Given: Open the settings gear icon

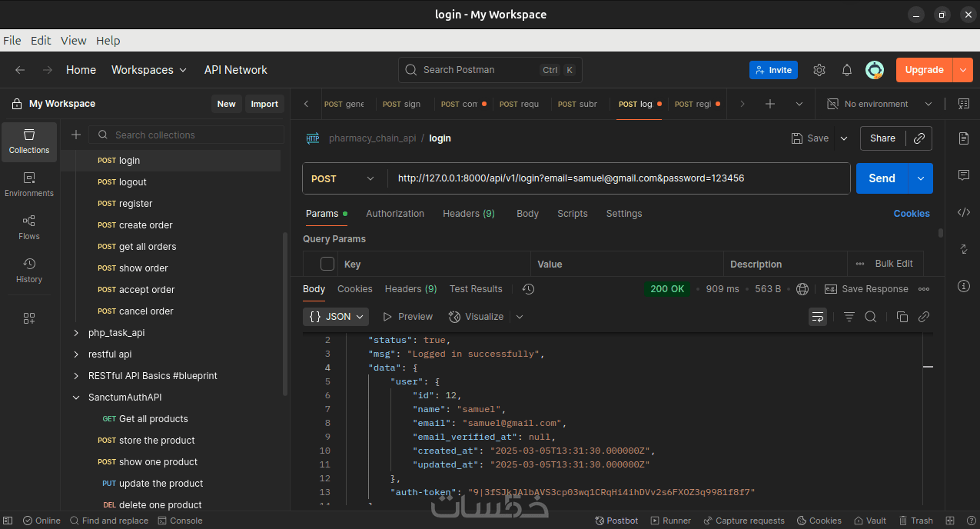Looking at the screenshot, I should 819,70.
